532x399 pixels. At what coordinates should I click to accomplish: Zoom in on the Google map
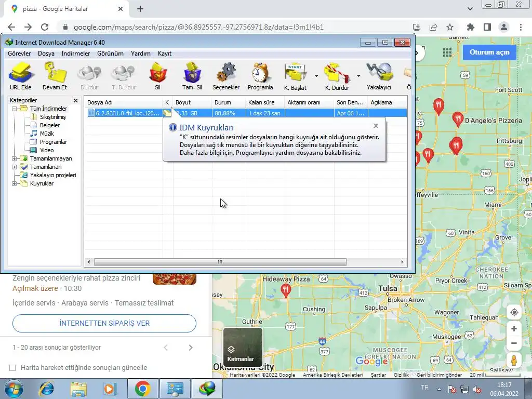pyautogui.click(x=514, y=329)
